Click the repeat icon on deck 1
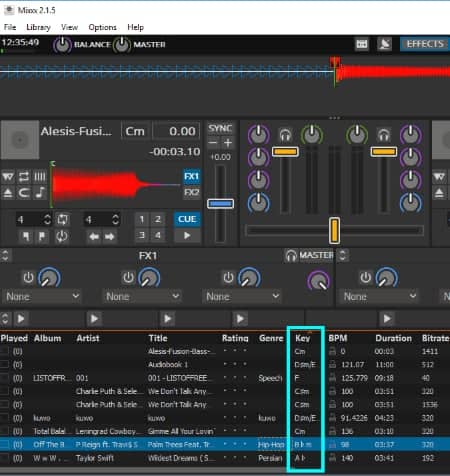This screenshot has height=476, width=450. 24,176
